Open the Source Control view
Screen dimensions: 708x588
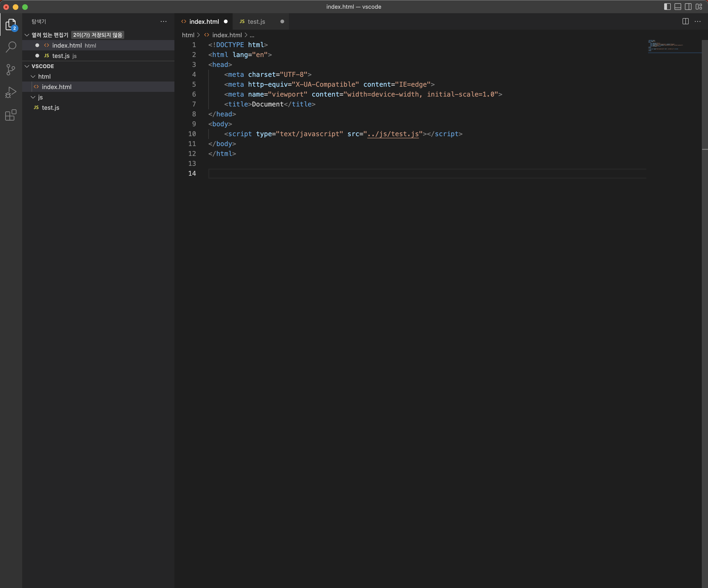coord(11,70)
